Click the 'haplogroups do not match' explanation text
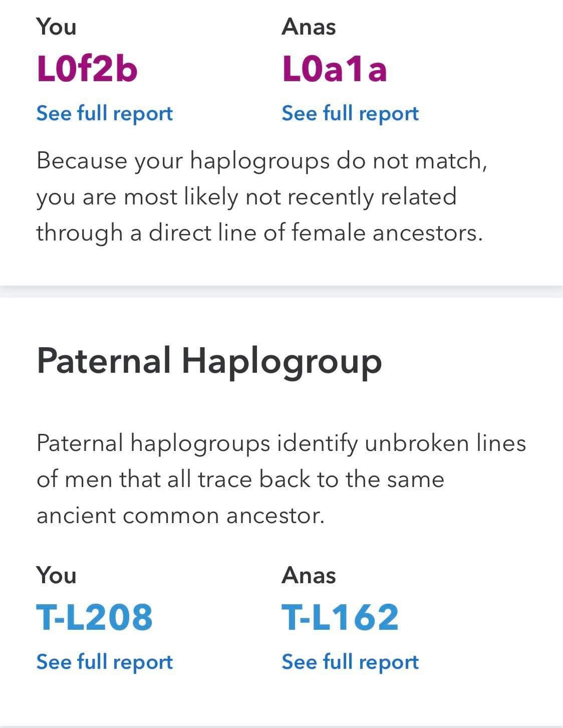Viewport: 563px width, 728px height. click(x=261, y=197)
